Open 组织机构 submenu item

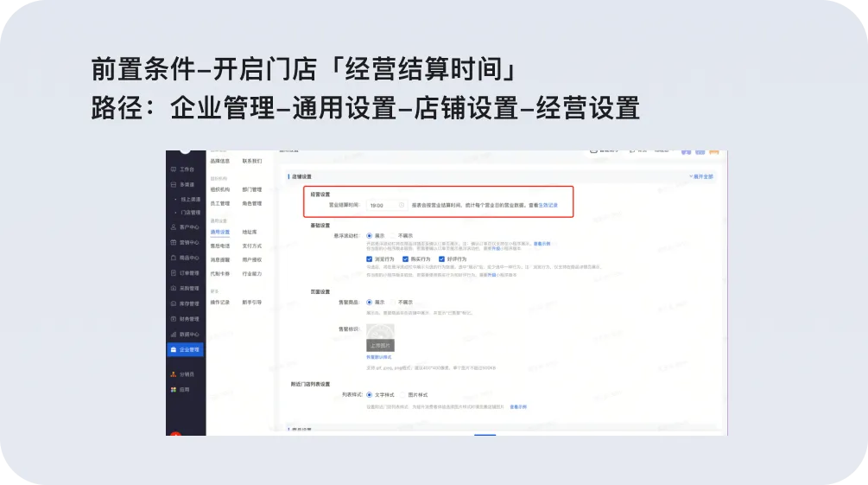219,189
